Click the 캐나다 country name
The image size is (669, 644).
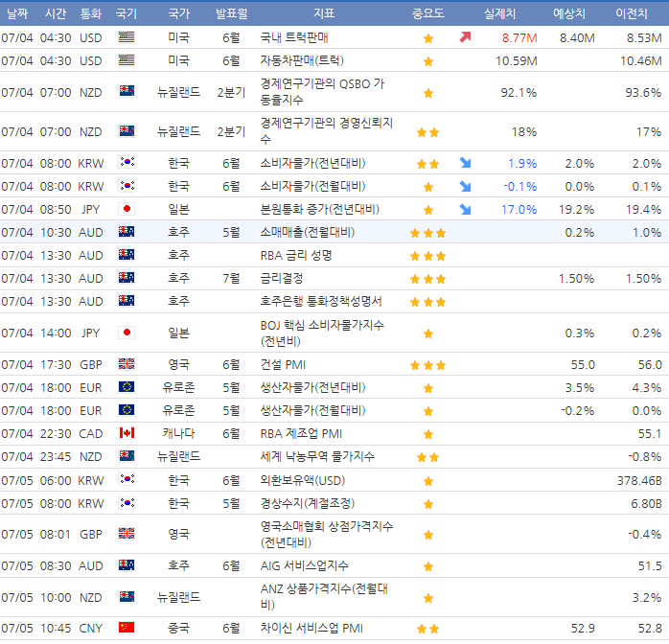point(178,433)
